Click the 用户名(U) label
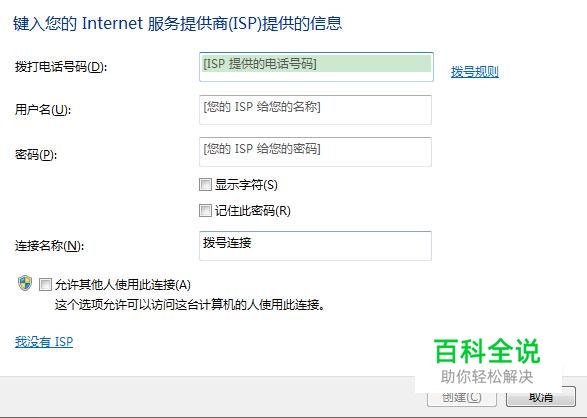 click(x=43, y=110)
